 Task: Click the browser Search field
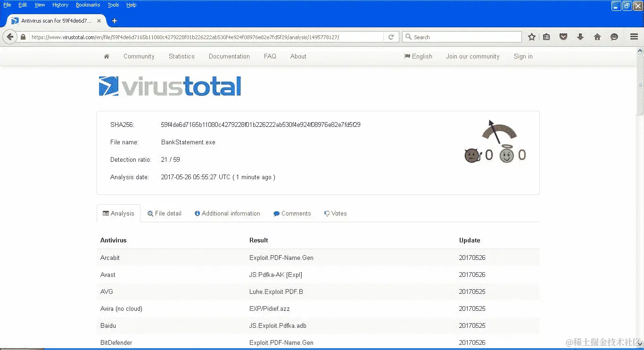[x=462, y=37]
